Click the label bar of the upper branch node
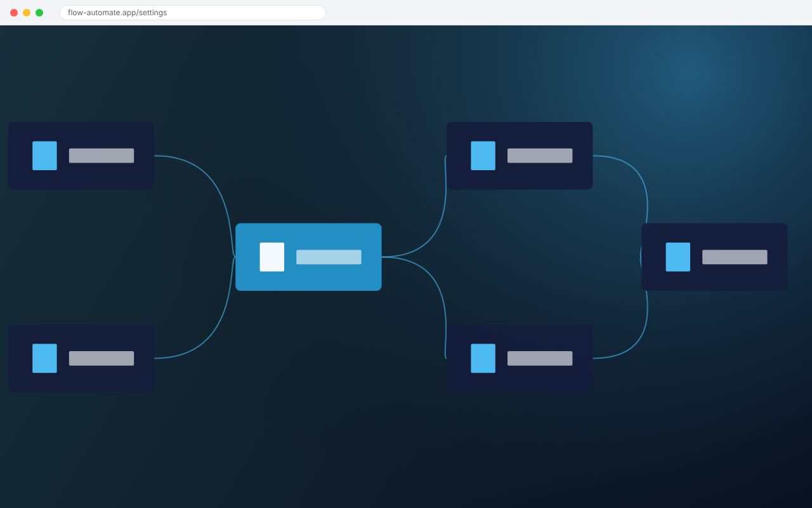This screenshot has height=508, width=812. (540, 156)
